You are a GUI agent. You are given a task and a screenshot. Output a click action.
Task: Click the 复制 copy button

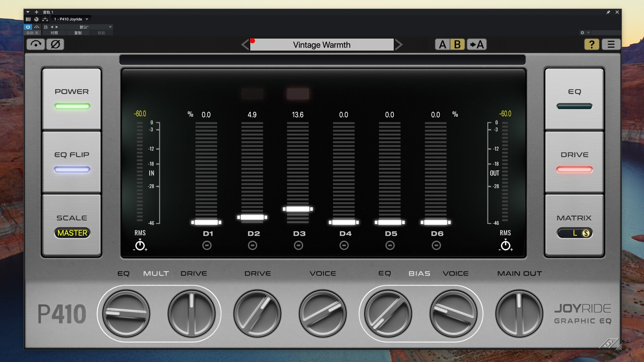[78, 33]
